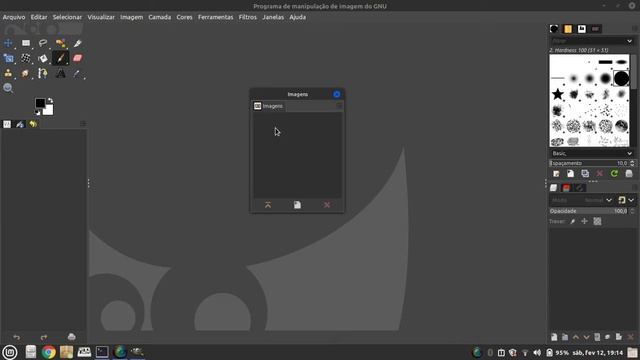Select the Warp Transform tool
This screenshot has height=360, width=640.
coord(26,58)
